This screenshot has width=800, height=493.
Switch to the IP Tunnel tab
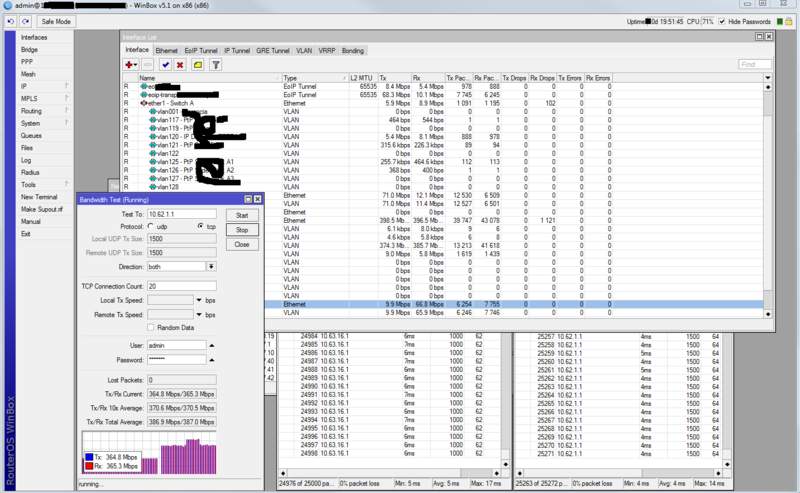pos(237,51)
